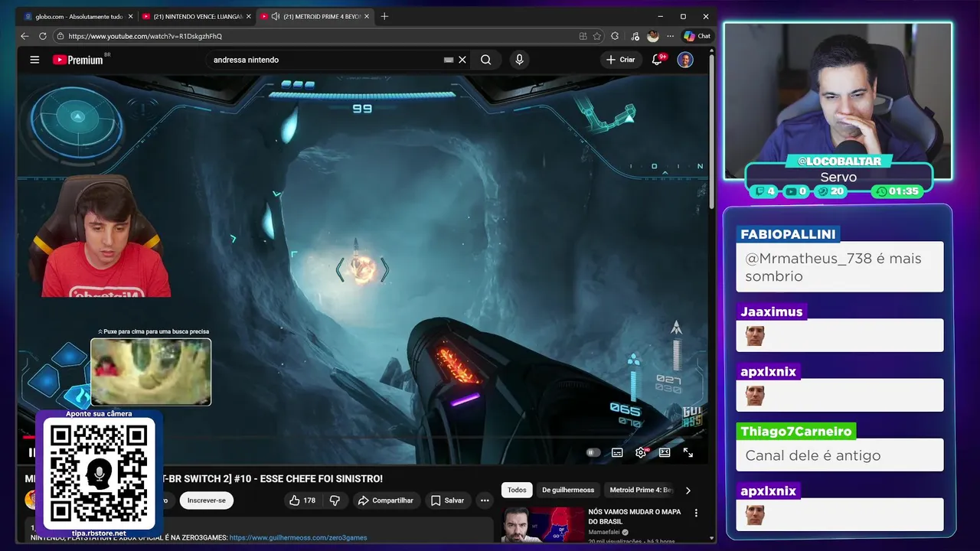Viewport: 980px width, 551px height.
Task: Select the Todos filter chip
Action: click(517, 490)
